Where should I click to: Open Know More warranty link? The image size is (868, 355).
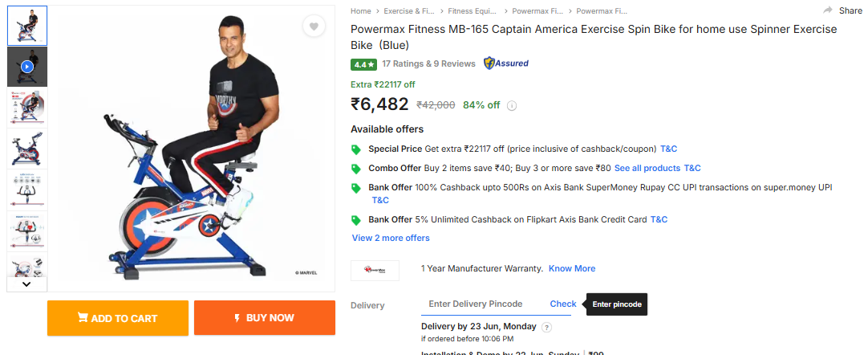click(x=572, y=268)
